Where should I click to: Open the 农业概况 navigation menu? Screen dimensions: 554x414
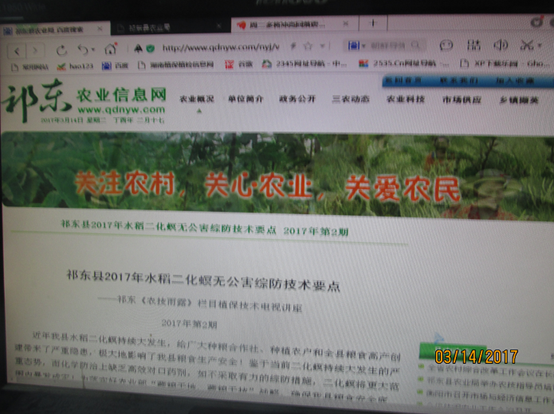(x=197, y=99)
